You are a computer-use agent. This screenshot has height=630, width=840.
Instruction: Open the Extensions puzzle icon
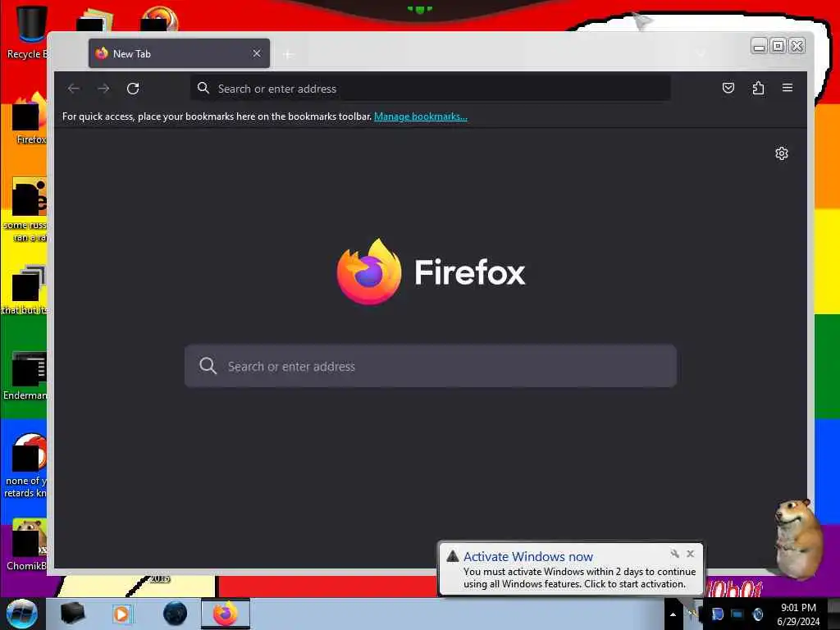click(x=758, y=88)
